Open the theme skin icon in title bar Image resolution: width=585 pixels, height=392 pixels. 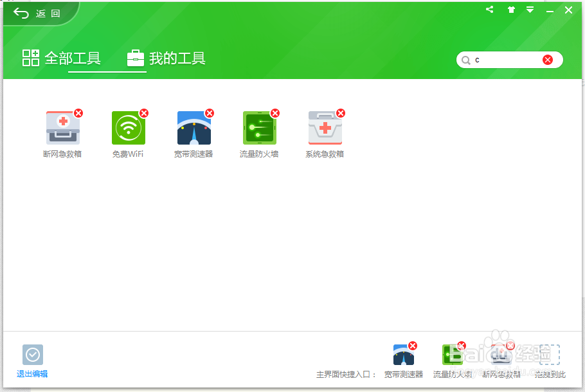click(x=511, y=10)
